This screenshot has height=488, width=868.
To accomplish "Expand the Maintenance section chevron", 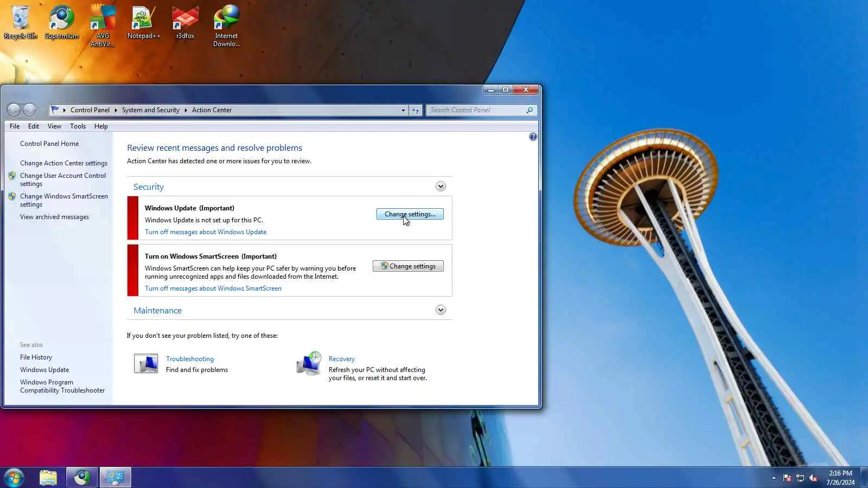I will pos(441,310).
